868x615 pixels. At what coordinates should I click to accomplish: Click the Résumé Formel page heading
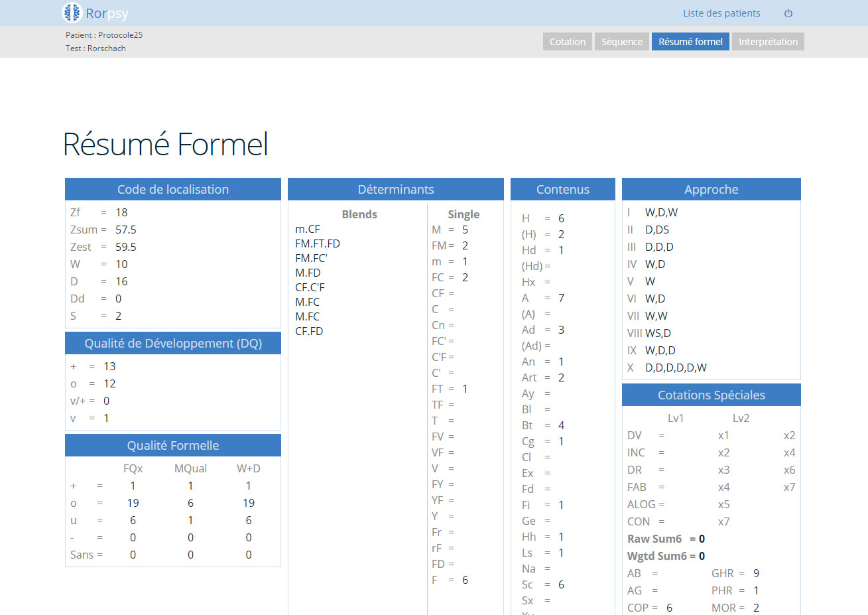165,144
